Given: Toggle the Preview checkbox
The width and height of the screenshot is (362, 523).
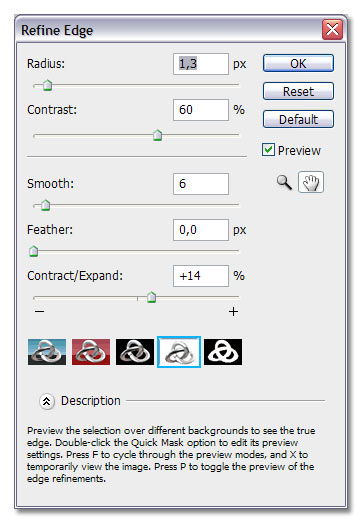Looking at the screenshot, I should (x=268, y=150).
